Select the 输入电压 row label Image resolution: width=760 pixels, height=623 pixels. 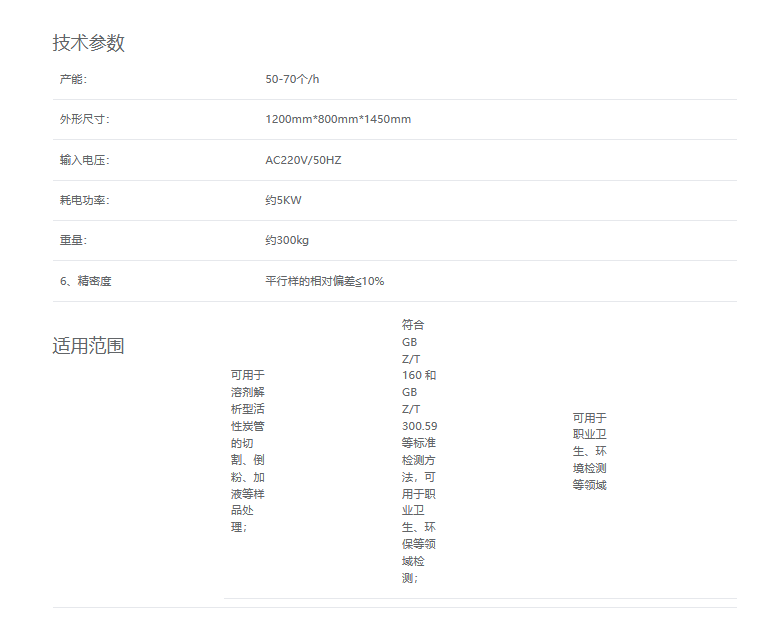pyautogui.click(x=84, y=160)
